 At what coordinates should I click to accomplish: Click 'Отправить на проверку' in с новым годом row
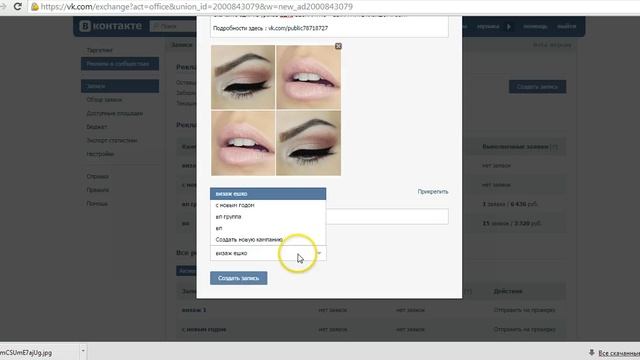524,329
